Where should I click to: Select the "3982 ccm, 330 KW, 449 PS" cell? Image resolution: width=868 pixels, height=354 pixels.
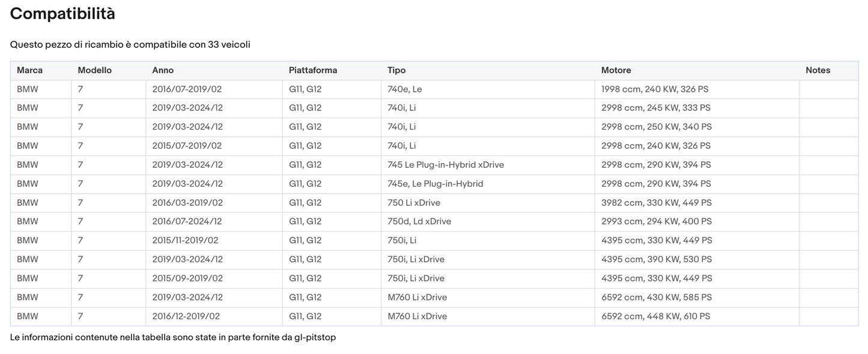(656, 203)
